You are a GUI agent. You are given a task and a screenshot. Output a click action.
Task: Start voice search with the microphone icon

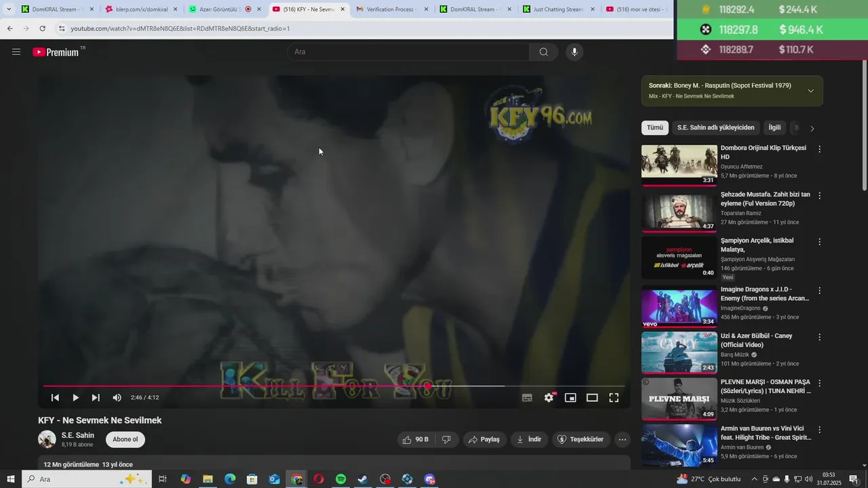tap(574, 52)
